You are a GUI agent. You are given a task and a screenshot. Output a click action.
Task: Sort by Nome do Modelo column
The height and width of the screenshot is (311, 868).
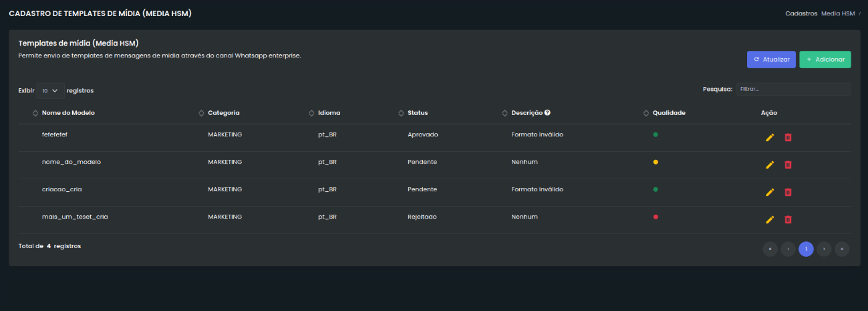click(68, 113)
